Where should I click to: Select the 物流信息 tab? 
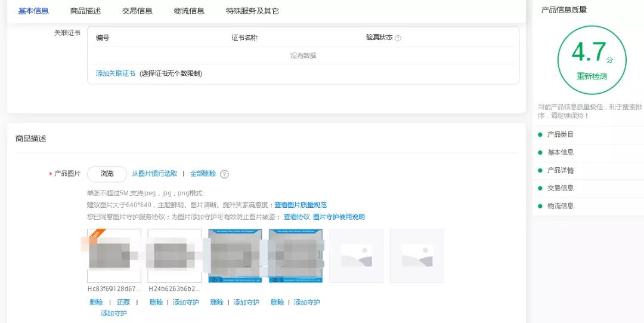pyautogui.click(x=189, y=11)
